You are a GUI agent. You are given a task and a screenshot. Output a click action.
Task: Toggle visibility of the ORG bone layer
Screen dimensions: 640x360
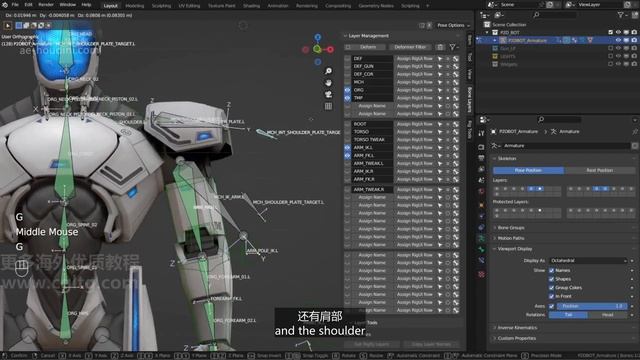[x=347, y=90]
